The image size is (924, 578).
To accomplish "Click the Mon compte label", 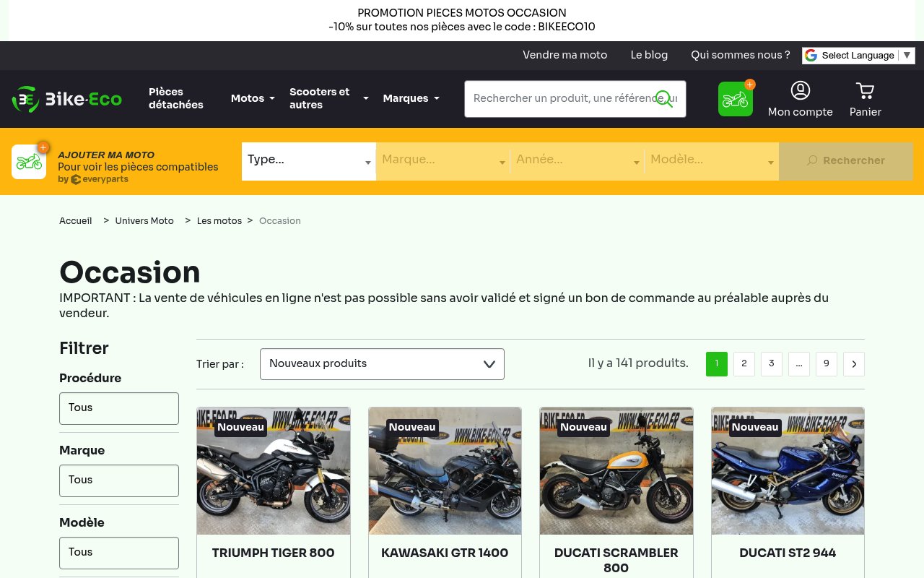I will (x=800, y=112).
